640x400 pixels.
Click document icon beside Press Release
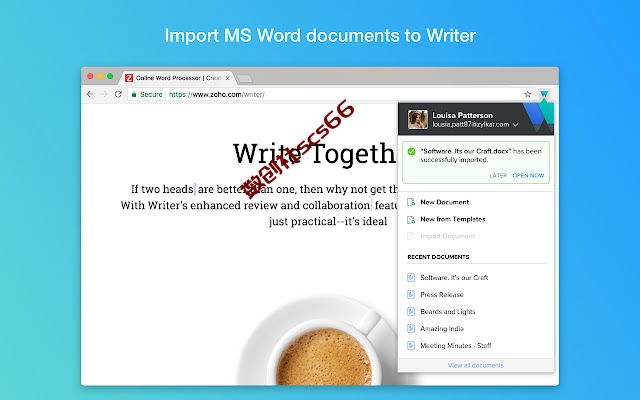tap(411, 295)
